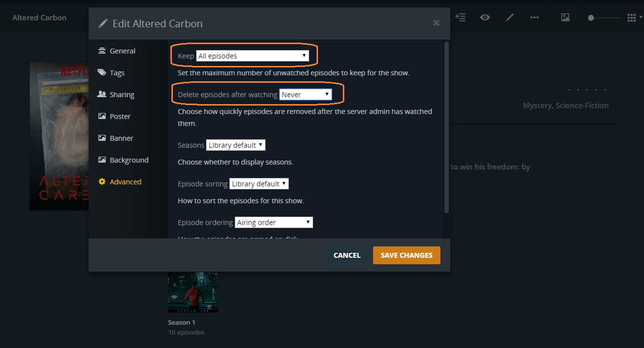Image resolution: width=644 pixels, height=348 pixels.
Task: Click the pencil edit icon in toolbar
Action: pos(510,17)
